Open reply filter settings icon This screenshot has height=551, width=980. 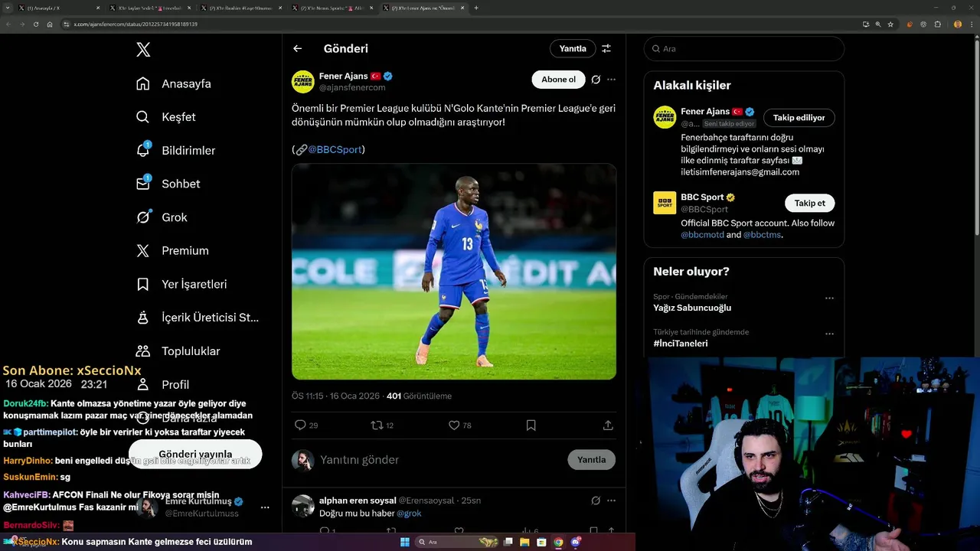606,48
